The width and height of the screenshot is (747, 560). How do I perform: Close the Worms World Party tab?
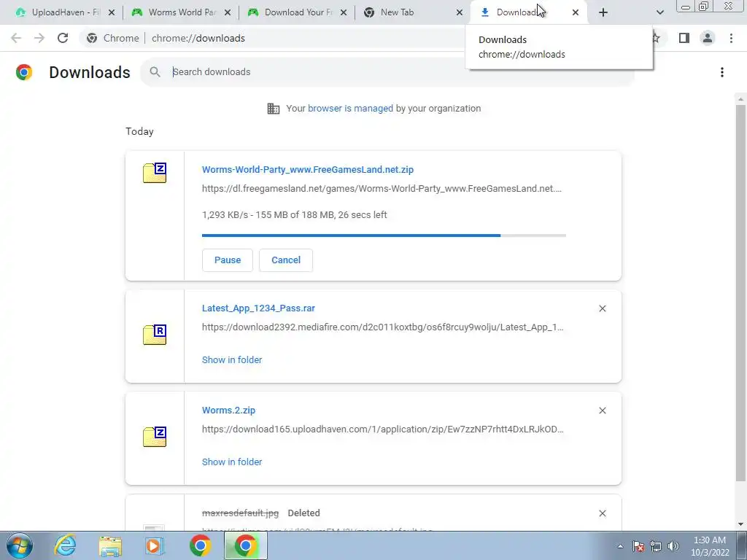[228, 12]
